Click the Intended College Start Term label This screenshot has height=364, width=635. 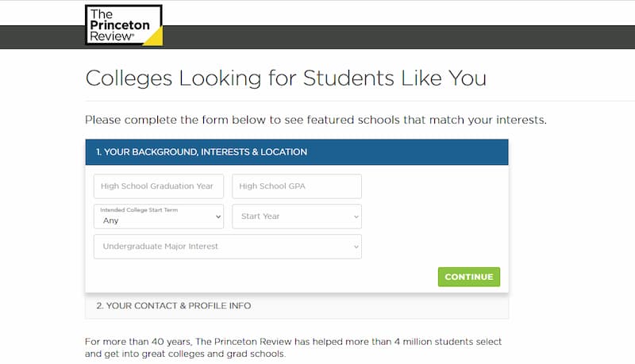click(139, 210)
